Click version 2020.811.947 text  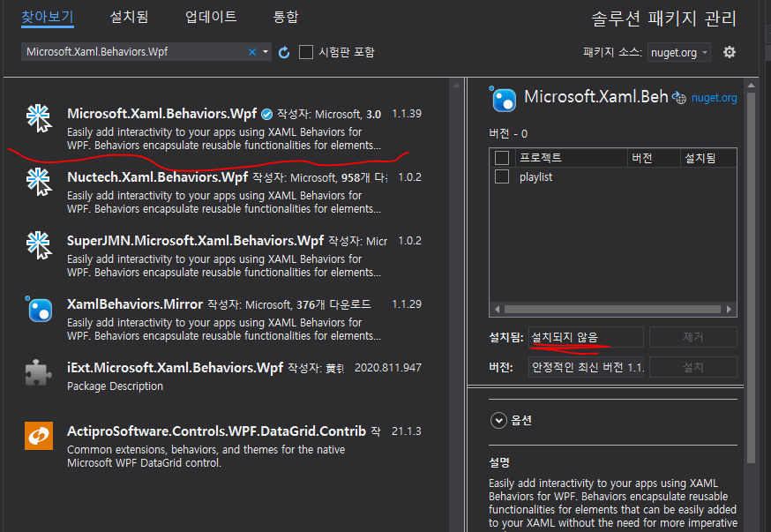point(388,368)
